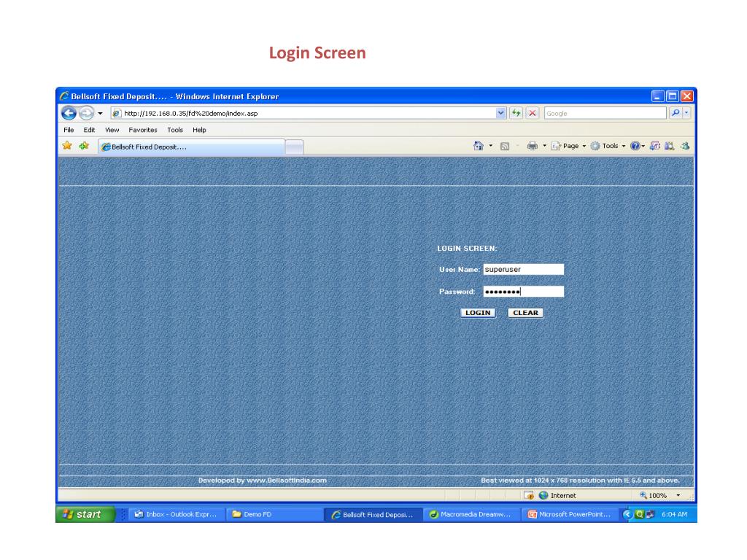Click the Developed by www.Bellsoftindia.com footer text
The width and height of the screenshot is (747, 560).
pos(263,481)
